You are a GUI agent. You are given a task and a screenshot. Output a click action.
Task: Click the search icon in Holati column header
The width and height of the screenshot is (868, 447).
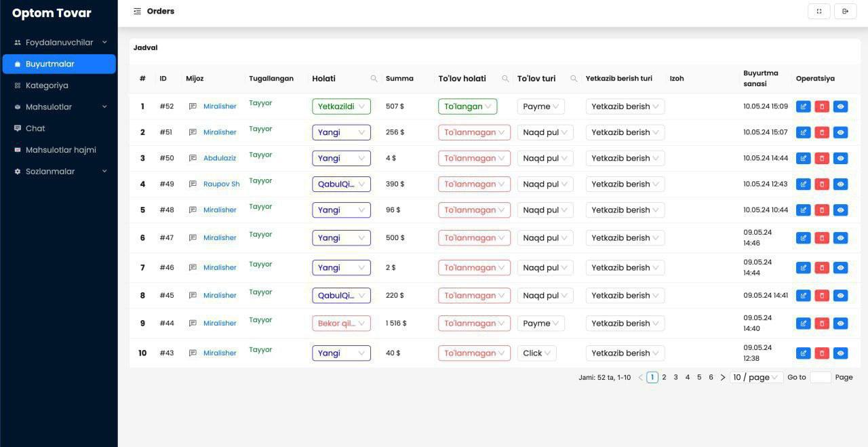pos(374,79)
